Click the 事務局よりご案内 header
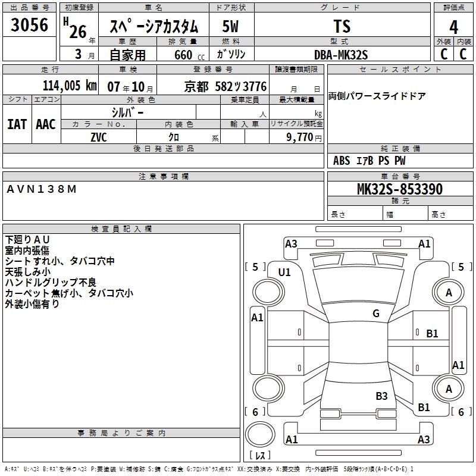The width and height of the screenshot is (476, 476). tap(121, 433)
